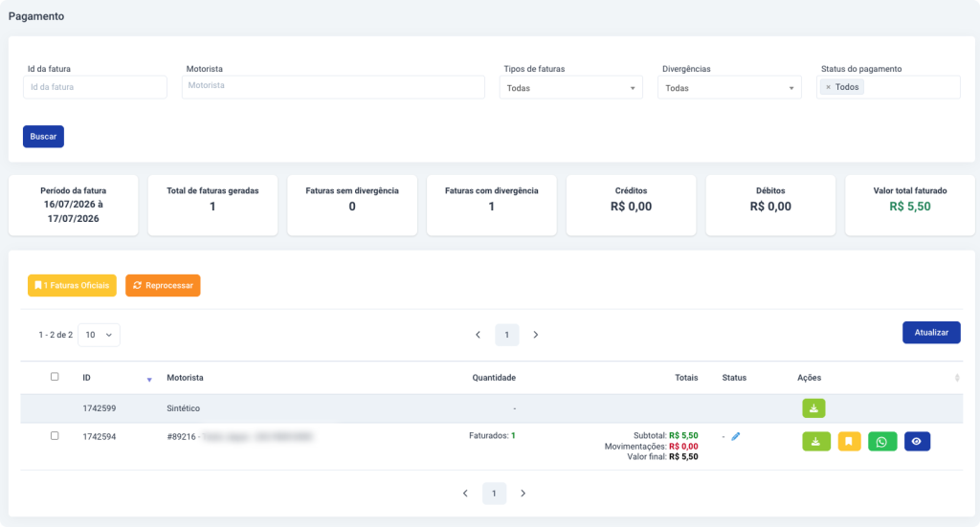Click the driver code #89216
Image resolution: width=980 pixels, height=527 pixels.
[x=181, y=436]
